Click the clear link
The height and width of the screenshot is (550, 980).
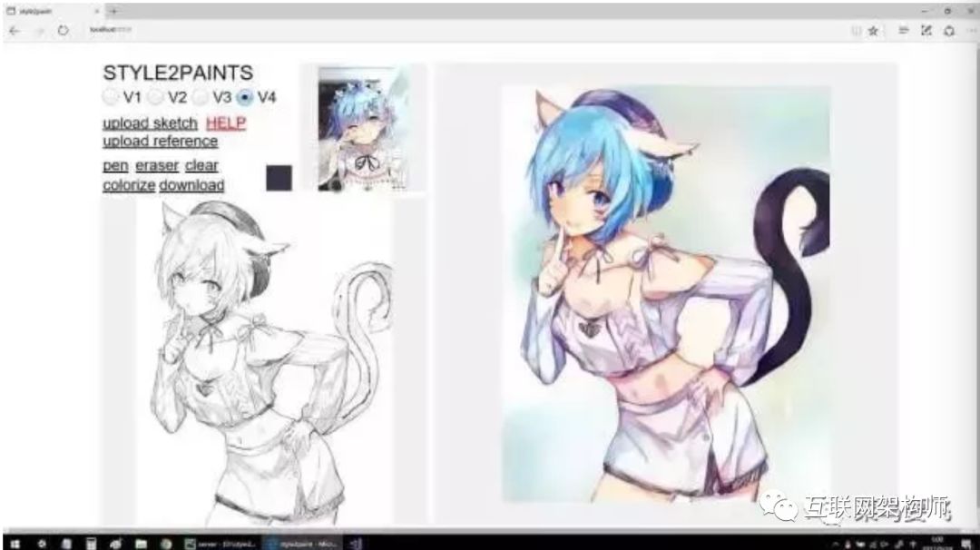pyautogui.click(x=201, y=165)
